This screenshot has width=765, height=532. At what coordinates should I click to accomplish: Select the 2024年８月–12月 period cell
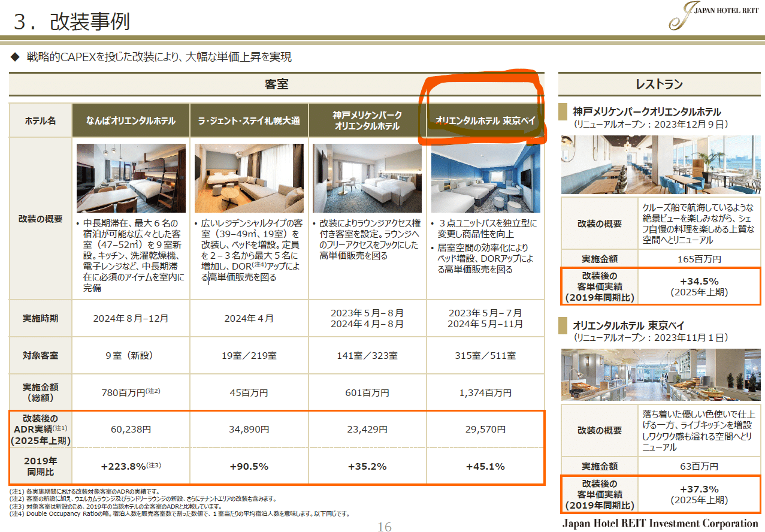(131, 318)
